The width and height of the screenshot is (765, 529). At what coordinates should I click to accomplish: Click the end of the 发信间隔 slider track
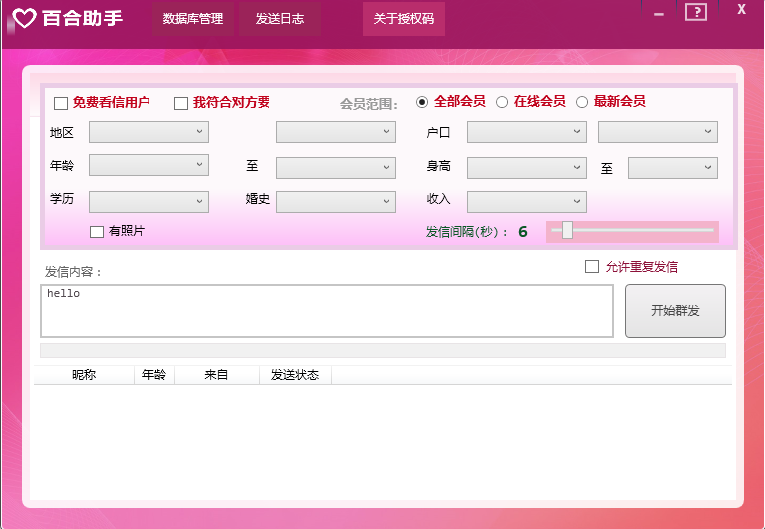pos(711,230)
